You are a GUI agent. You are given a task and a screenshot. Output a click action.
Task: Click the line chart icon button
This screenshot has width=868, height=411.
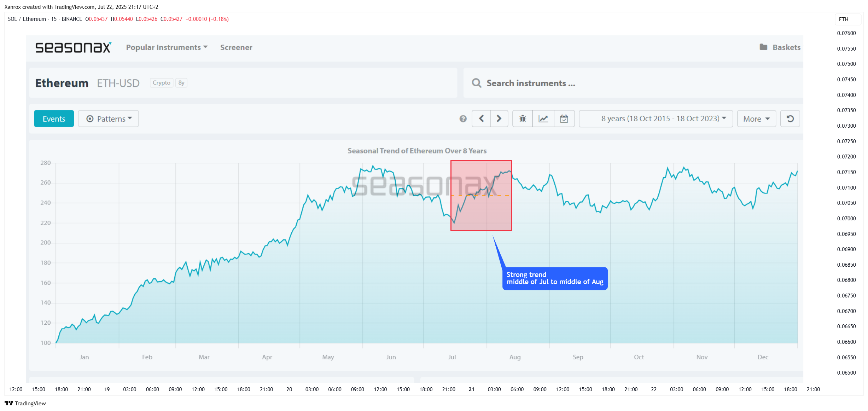543,118
